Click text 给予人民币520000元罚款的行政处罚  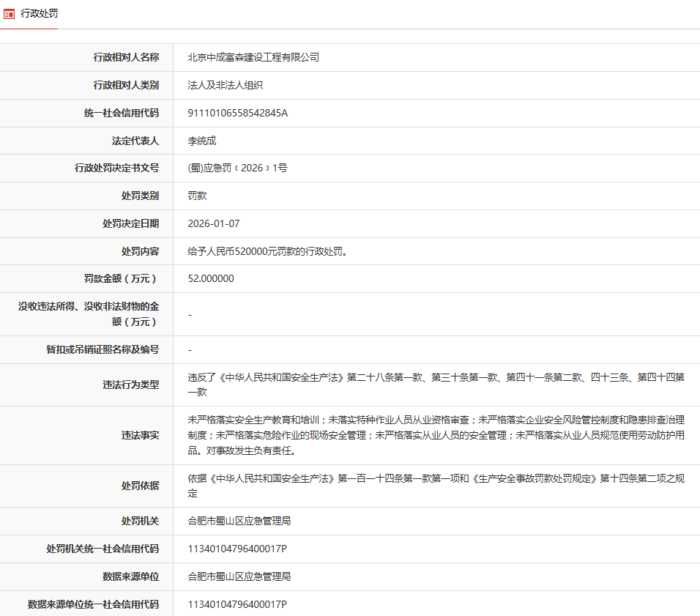pos(267,251)
